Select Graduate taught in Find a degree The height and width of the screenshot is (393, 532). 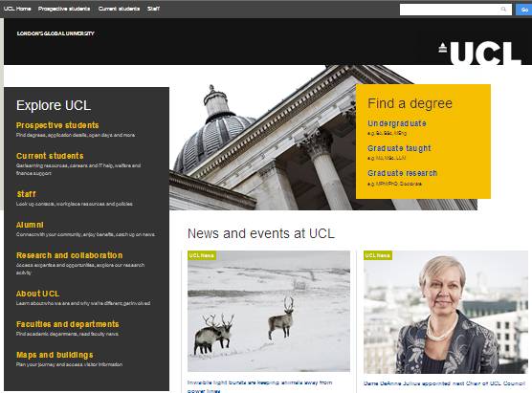(x=399, y=148)
